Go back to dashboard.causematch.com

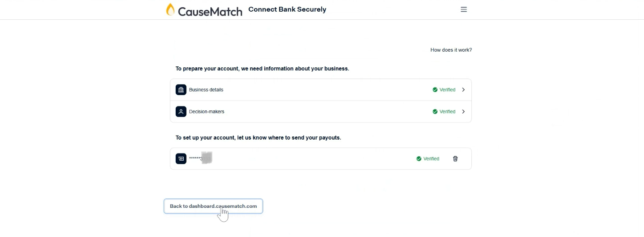click(213, 206)
